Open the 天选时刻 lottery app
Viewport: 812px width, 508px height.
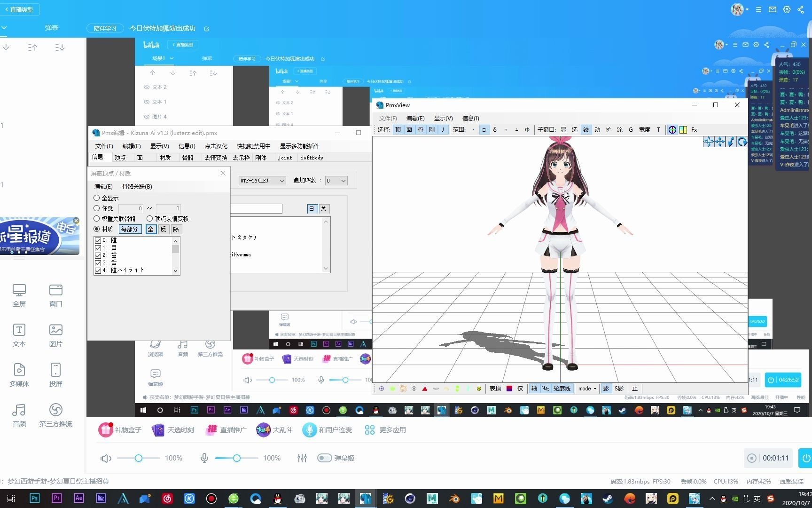tap(172, 430)
